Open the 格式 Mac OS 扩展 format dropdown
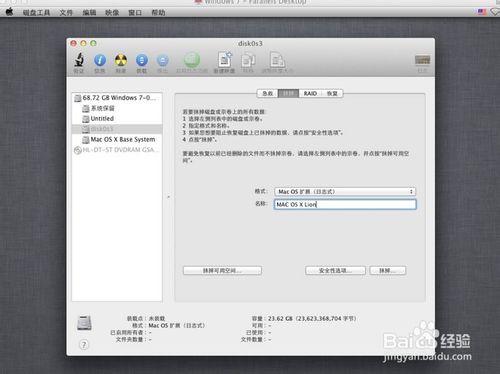The width and height of the screenshot is (500, 374). (x=345, y=192)
